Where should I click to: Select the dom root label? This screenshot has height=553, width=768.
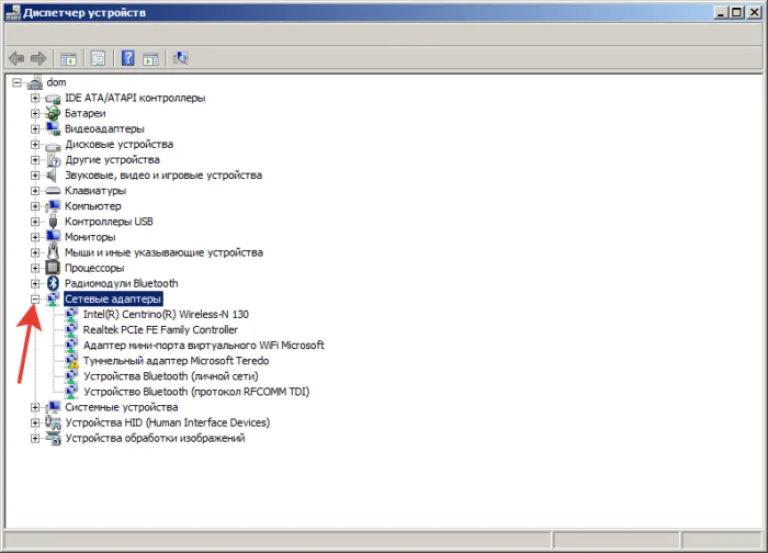[56, 83]
